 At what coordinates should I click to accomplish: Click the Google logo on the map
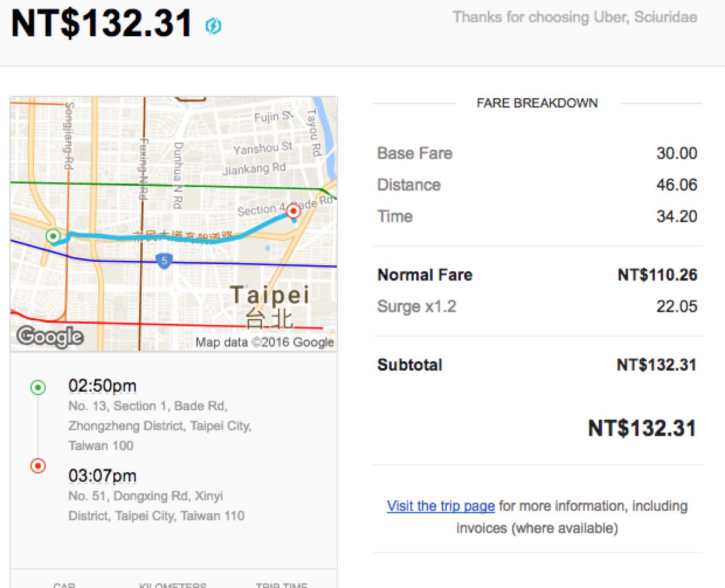[50, 337]
